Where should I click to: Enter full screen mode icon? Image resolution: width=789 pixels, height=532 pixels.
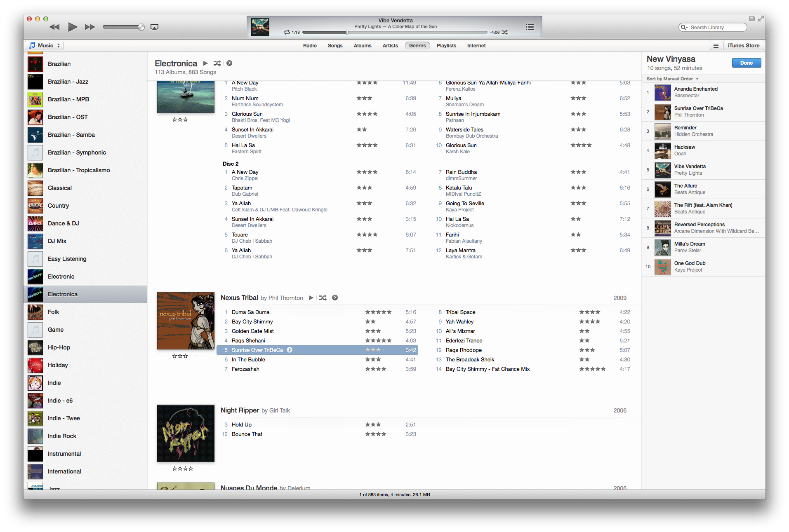tap(760, 19)
